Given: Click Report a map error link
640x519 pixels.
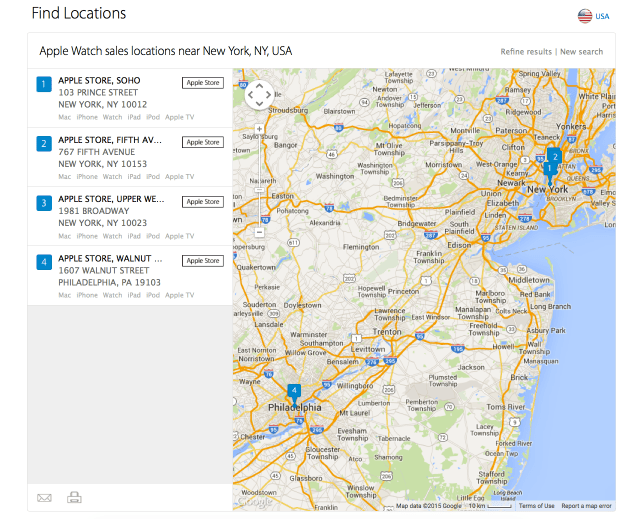Looking at the screenshot, I should (586, 506).
